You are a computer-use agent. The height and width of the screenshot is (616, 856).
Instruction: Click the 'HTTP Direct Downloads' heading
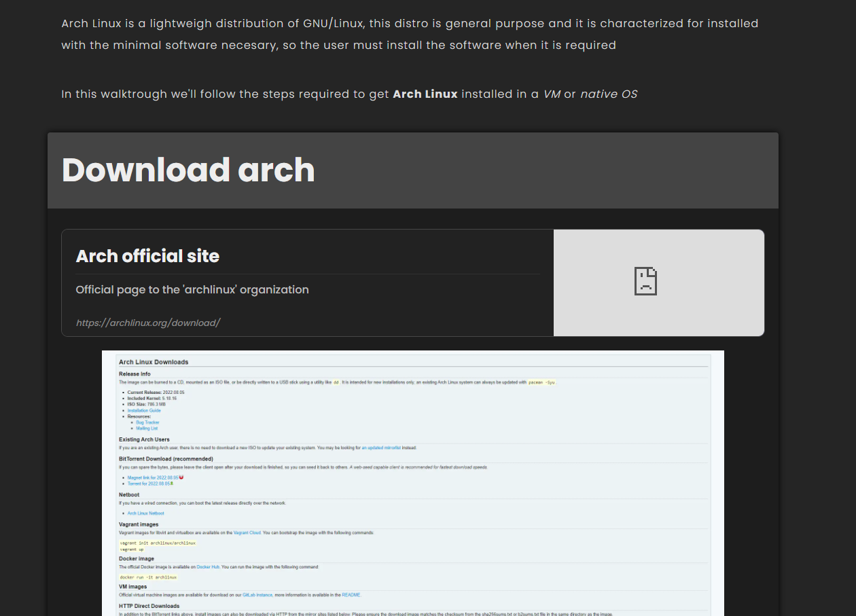pos(149,606)
